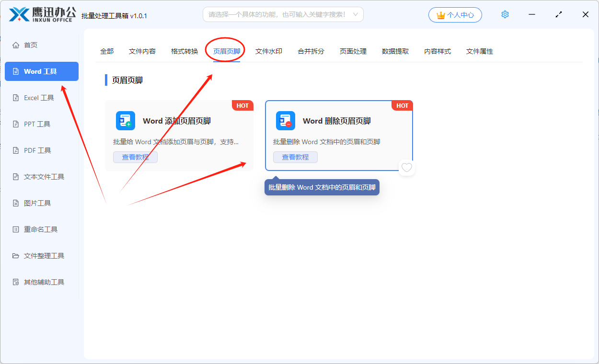Open the 文件水印 tab
The height and width of the screenshot is (364, 599).
coord(268,51)
